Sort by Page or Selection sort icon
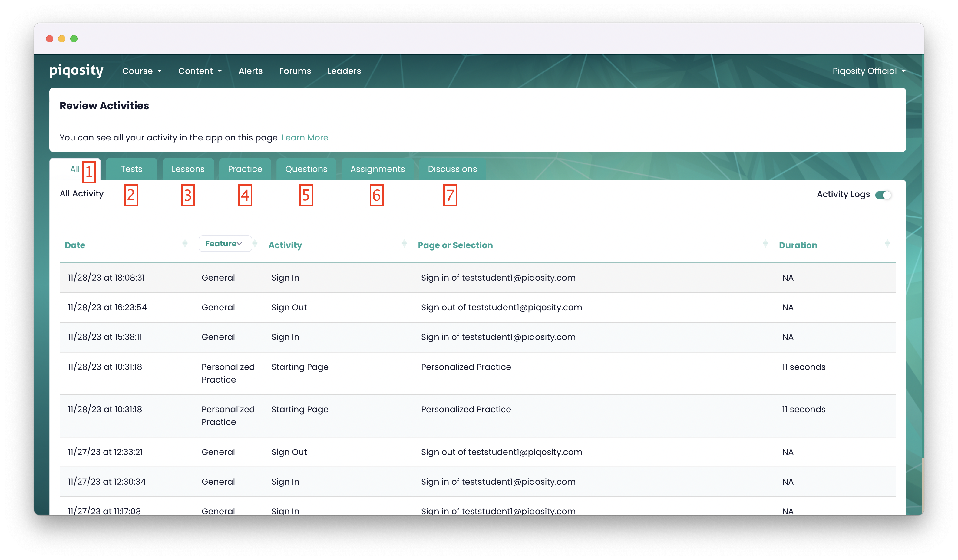 tap(765, 244)
